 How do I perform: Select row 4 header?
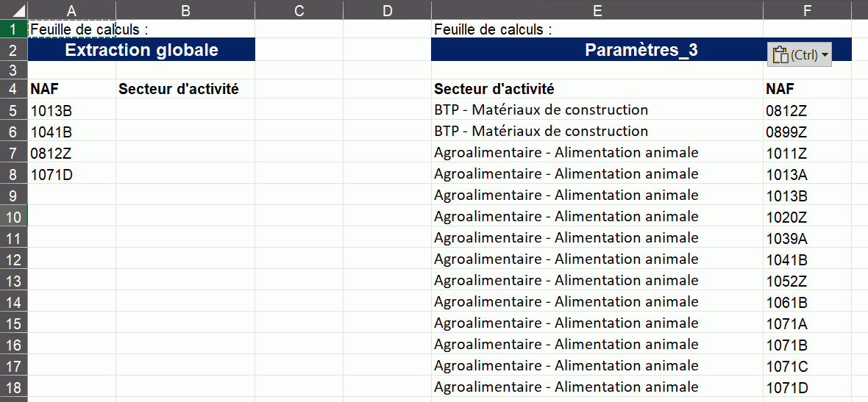point(14,89)
